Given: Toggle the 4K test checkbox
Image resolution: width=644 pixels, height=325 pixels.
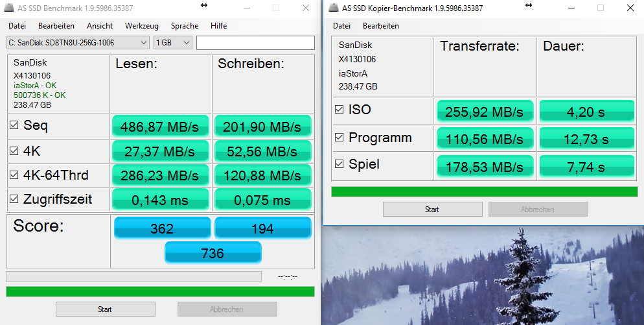Looking at the screenshot, I should (14, 151).
